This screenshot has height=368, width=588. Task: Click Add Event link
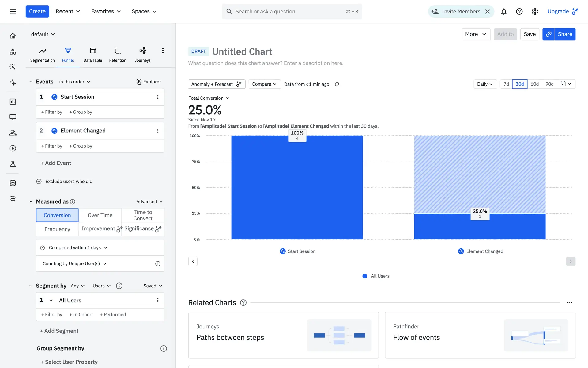click(56, 163)
